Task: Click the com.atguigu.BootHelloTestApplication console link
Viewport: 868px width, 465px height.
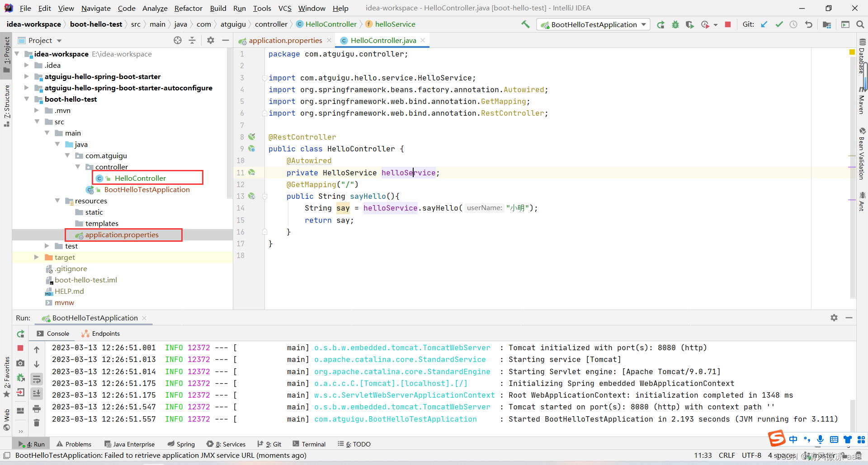Action: click(x=396, y=419)
